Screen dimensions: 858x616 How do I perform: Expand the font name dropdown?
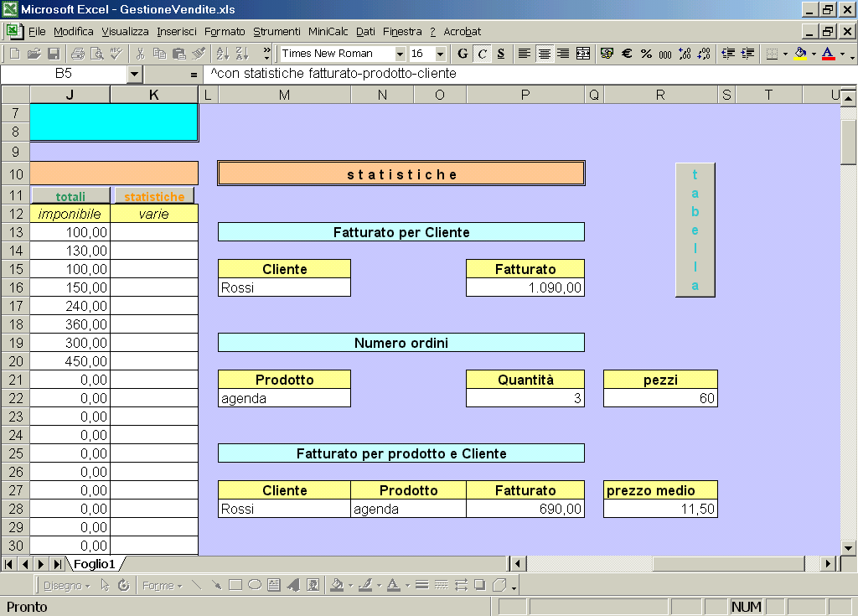(x=400, y=54)
